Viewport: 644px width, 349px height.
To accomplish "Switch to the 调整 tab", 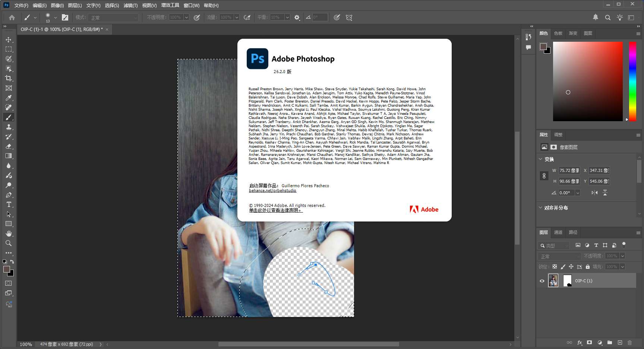I will (558, 135).
